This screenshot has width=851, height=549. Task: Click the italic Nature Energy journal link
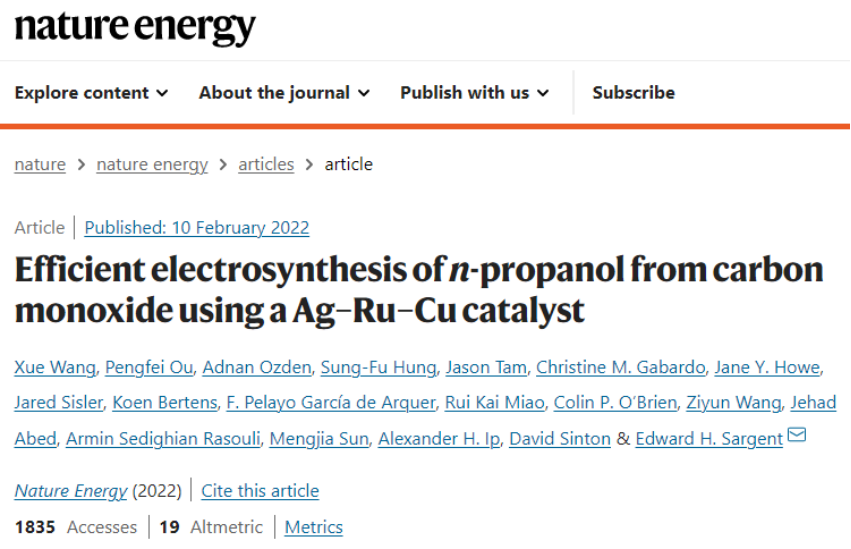click(x=71, y=491)
